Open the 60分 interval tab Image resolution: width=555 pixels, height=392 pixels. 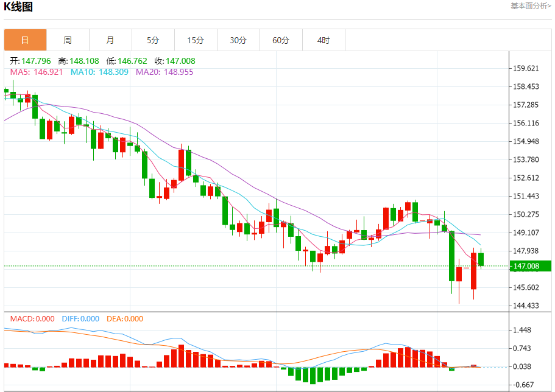[x=281, y=40]
